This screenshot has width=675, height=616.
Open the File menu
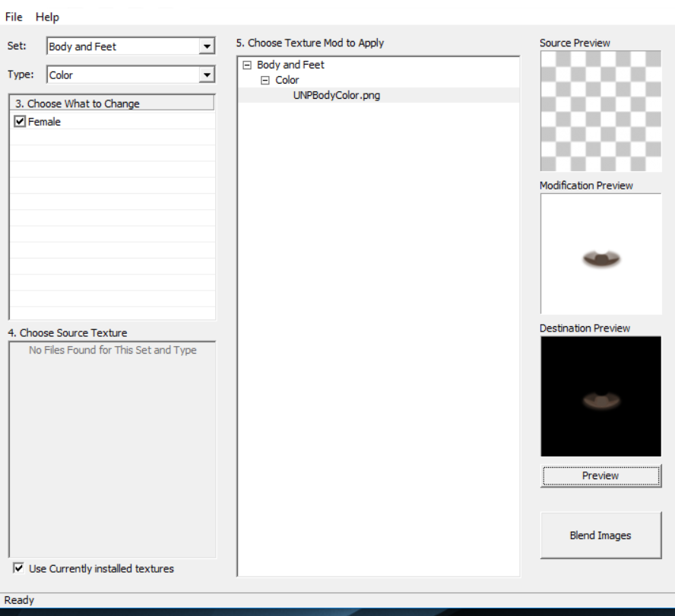pos(15,17)
